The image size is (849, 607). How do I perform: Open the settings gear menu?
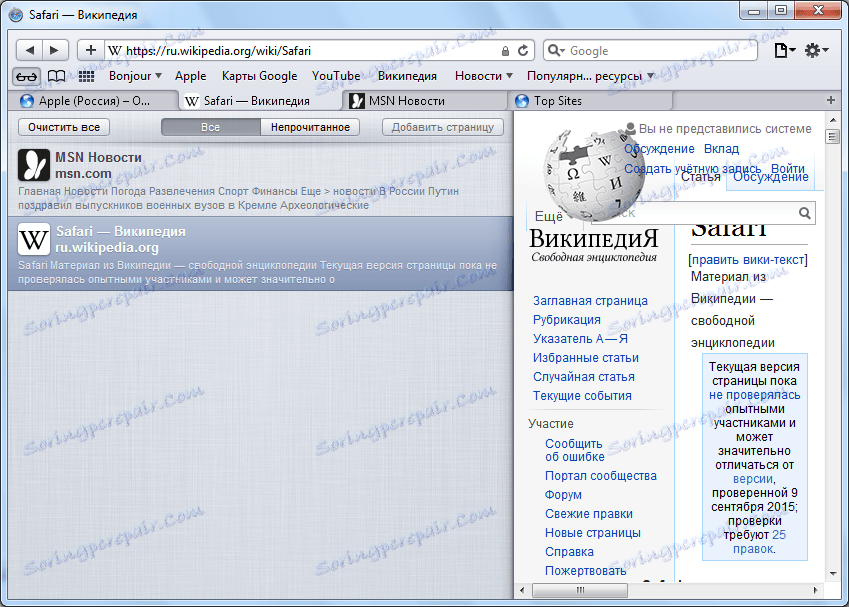click(x=816, y=50)
